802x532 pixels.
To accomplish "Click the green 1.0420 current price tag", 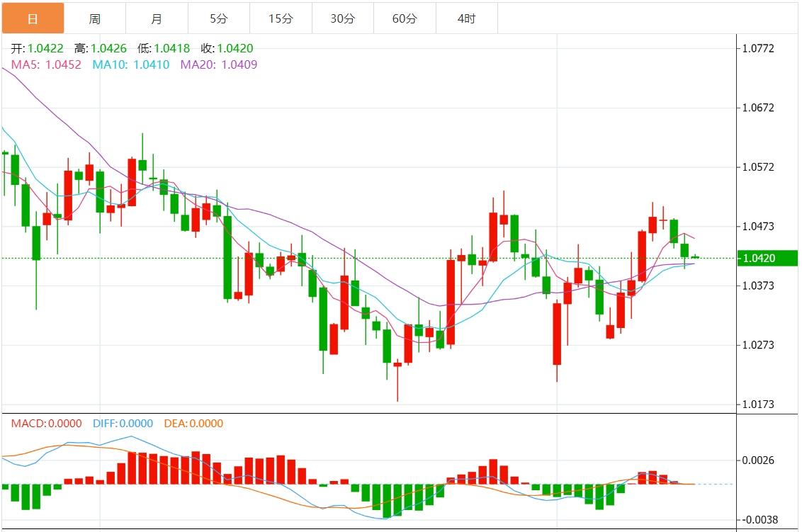I will coord(767,259).
